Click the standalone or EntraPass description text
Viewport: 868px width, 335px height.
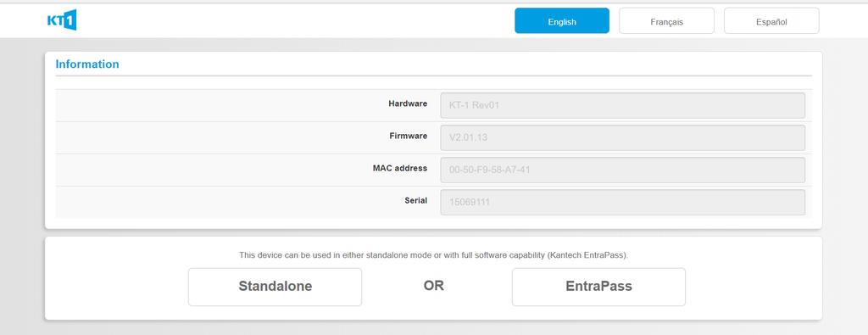point(433,255)
